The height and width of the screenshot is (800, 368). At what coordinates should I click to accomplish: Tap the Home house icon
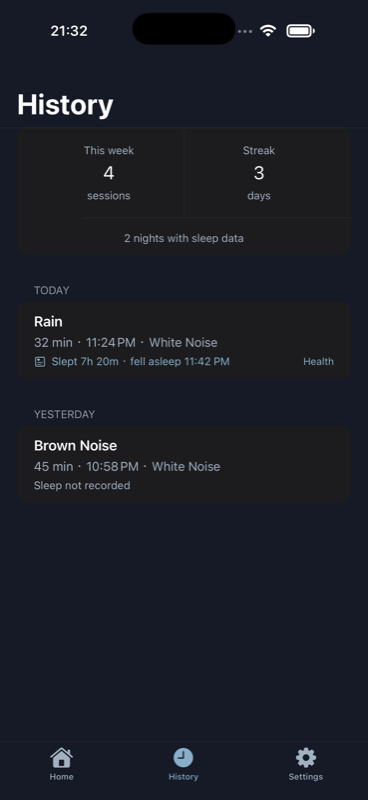[61, 758]
